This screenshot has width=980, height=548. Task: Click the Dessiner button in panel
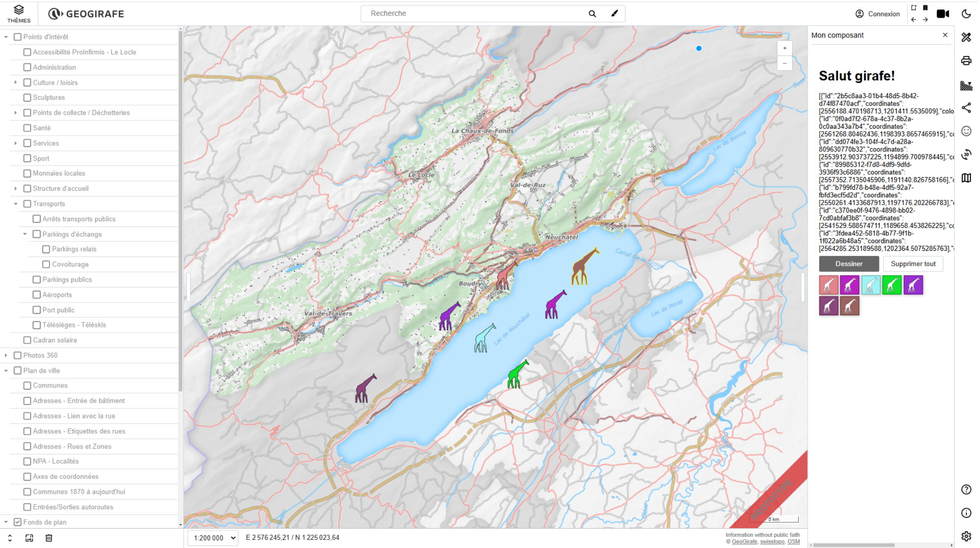848,263
